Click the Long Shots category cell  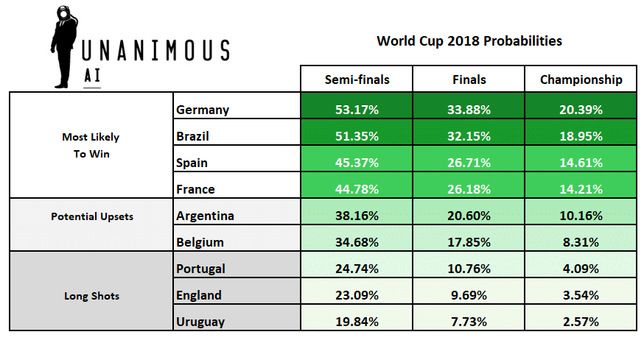click(91, 296)
